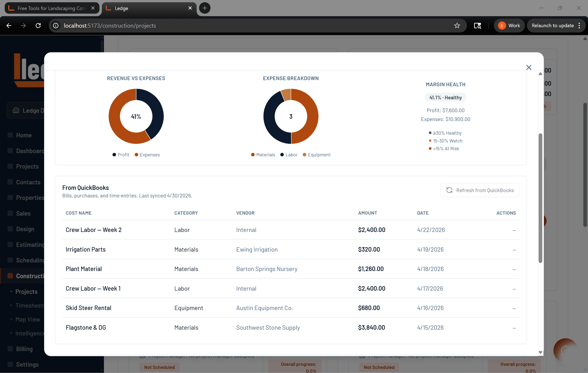Click the Revenue vs Expenses donut chart
Screen dimensions: 588x373
coord(136,116)
